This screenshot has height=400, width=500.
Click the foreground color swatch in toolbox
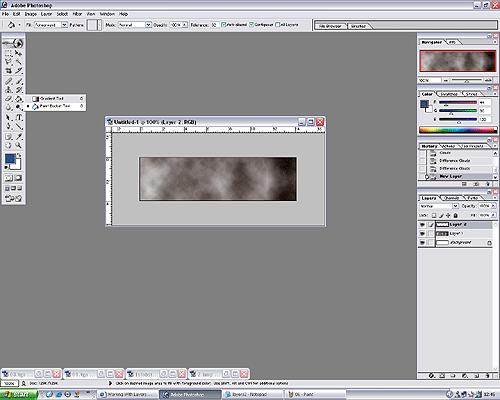point(10,159)
